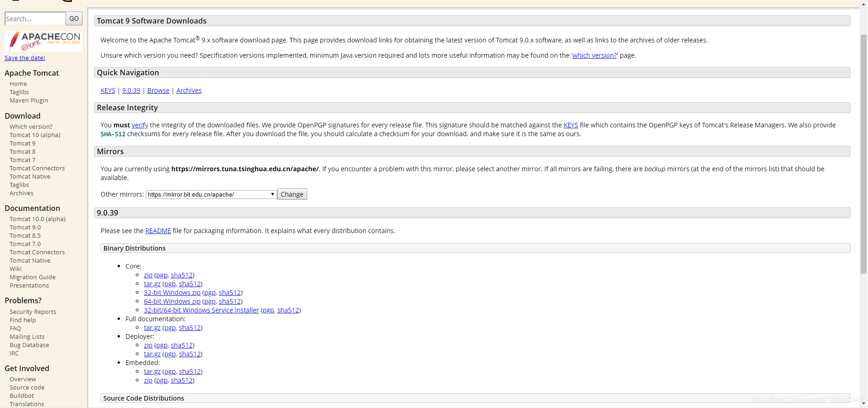
Task: Open Bug Database sidebar link
Action: click(x=30, y=345)
